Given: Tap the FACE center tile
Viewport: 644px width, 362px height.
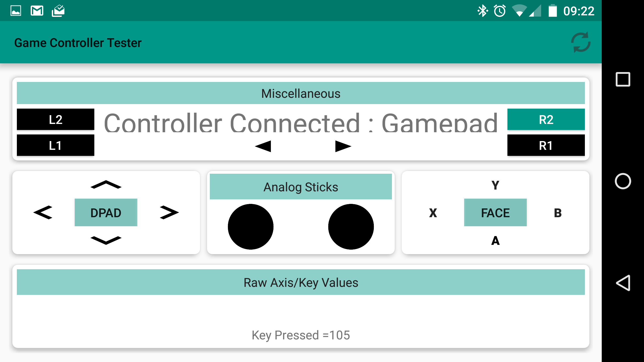Looking at the screenshot, I should pyautogui.click(x=495, y=213).
